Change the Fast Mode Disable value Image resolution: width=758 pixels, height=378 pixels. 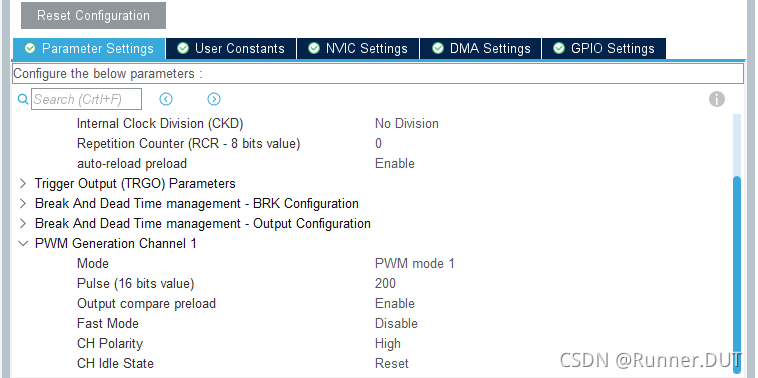pos(396,323)
